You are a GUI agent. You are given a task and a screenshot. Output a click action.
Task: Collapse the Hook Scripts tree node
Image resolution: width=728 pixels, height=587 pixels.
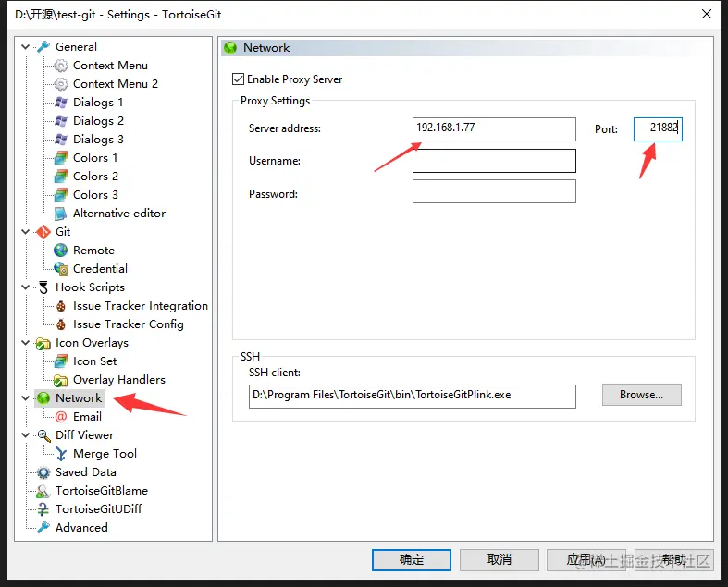[26, 287]
